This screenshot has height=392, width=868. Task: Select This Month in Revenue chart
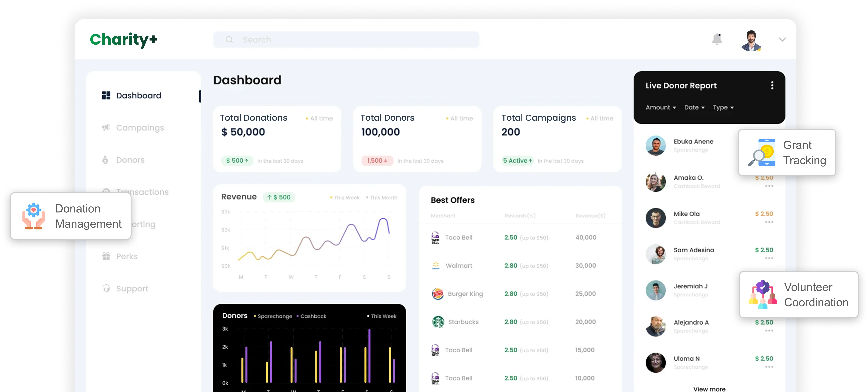tap(383, 198)
